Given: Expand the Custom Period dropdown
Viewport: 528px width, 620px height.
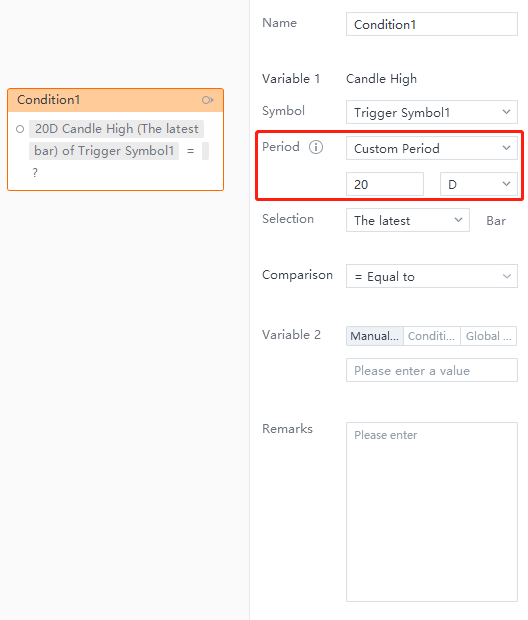Looking at the screenshot, I should coord(431,148).
